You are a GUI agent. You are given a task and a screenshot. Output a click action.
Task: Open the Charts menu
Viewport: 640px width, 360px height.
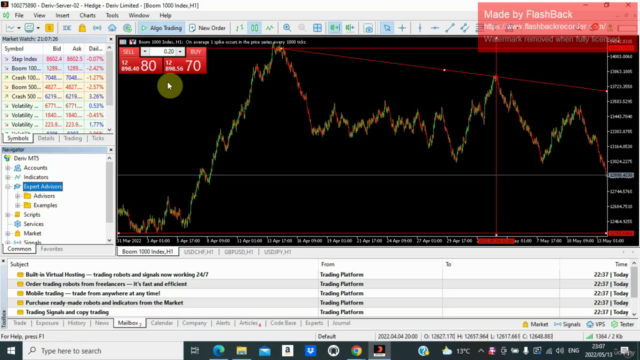[x=87, y=16]
